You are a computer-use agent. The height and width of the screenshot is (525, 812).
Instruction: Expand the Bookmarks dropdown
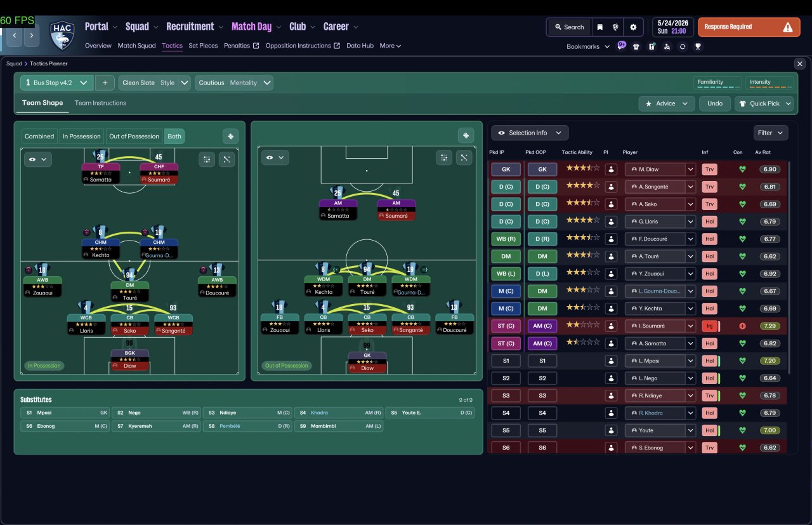(x=588, y=46)
